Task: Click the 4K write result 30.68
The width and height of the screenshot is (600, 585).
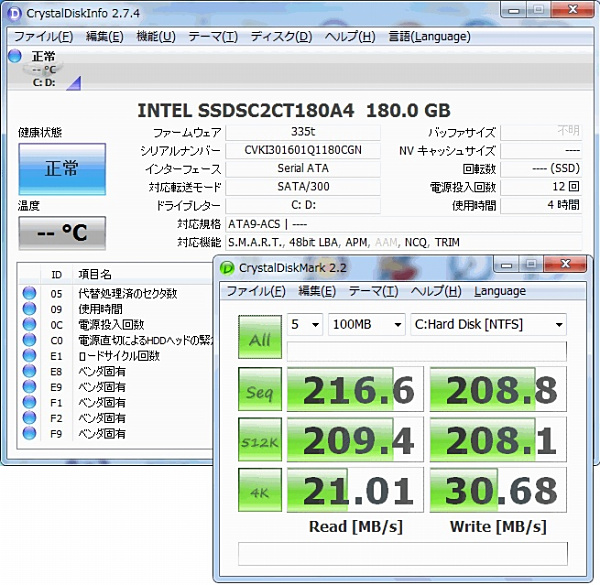Action: [x=498, y=490]
